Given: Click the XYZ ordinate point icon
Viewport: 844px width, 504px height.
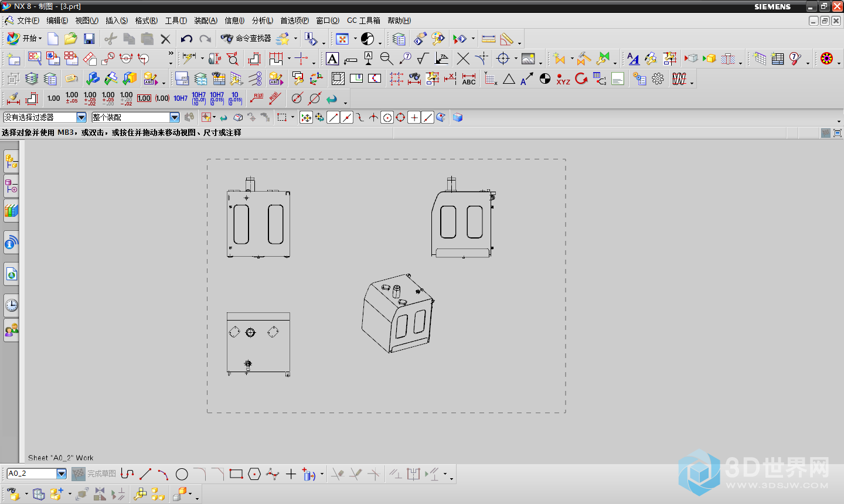Looking at the screenshot, I should (x=563, y=79).
